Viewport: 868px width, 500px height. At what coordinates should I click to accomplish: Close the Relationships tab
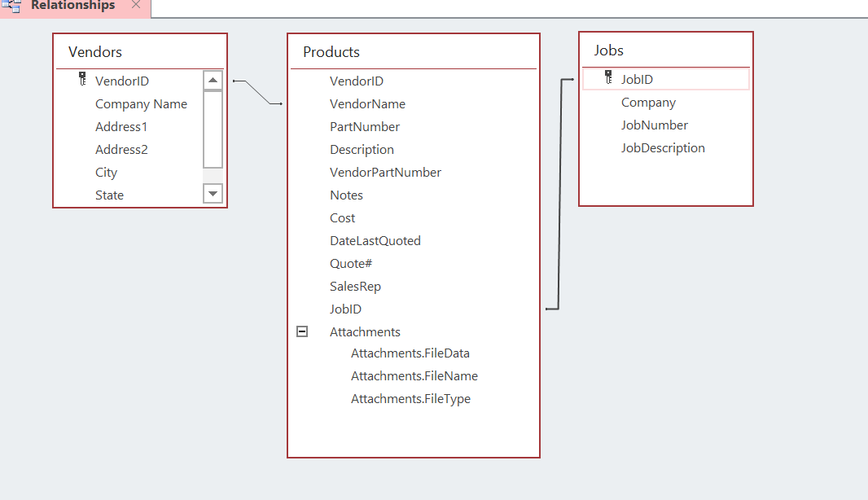pyautogui.click(x=136, y=5)
